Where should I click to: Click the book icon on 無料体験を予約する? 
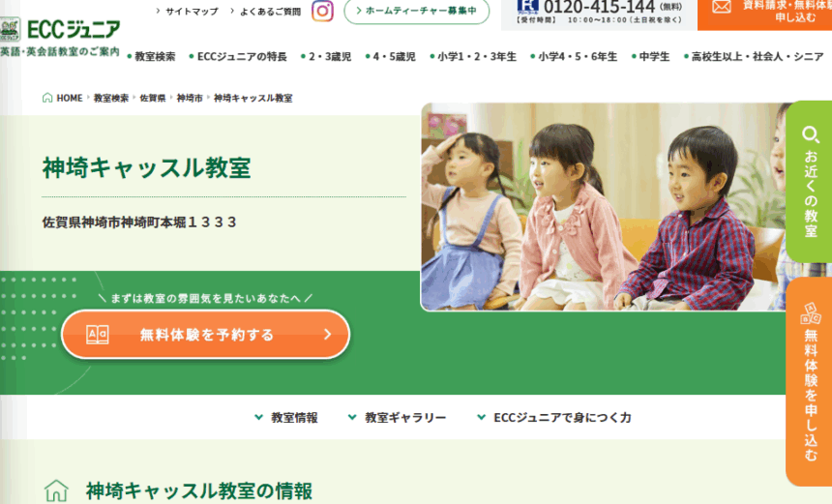click(98, 335)
